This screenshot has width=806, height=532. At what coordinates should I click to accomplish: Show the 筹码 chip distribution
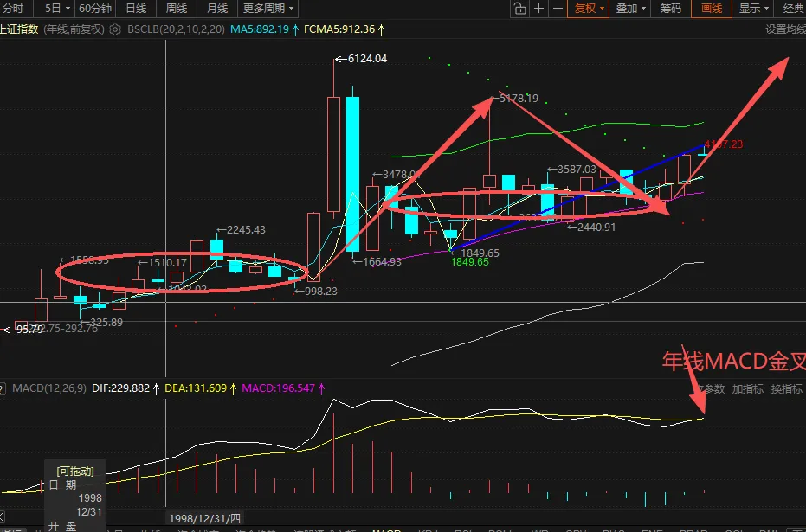[x=670, y=9]
